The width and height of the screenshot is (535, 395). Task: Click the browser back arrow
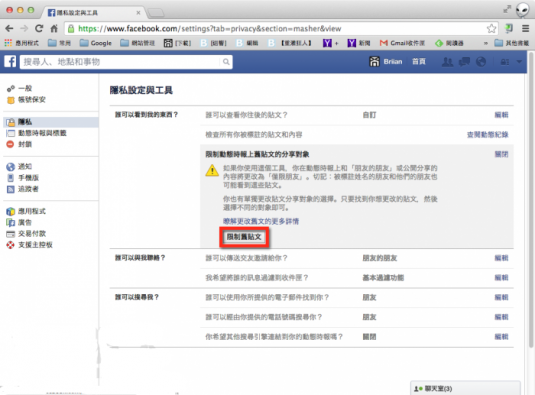[x=10, y=29]
